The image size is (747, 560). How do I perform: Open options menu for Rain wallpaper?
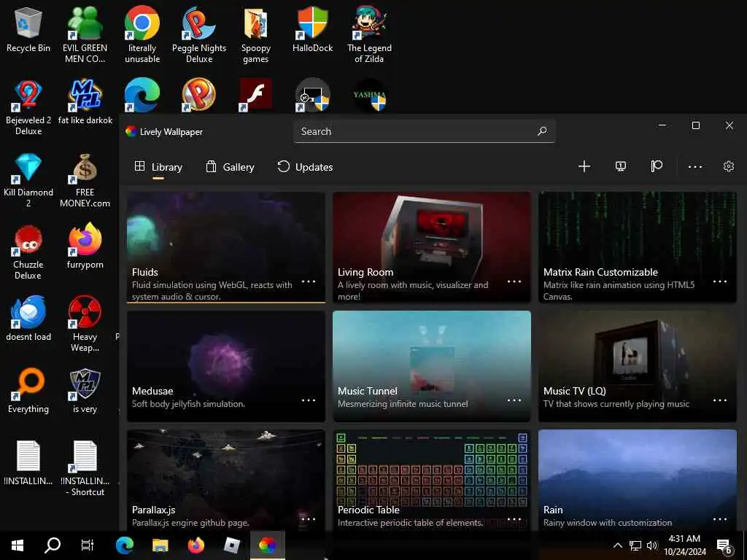720,518
